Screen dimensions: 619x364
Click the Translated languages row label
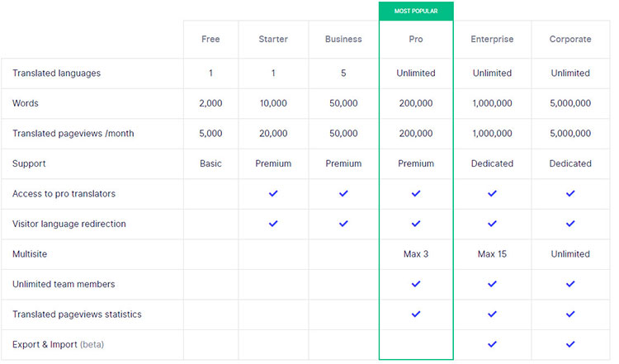[56, 73]
